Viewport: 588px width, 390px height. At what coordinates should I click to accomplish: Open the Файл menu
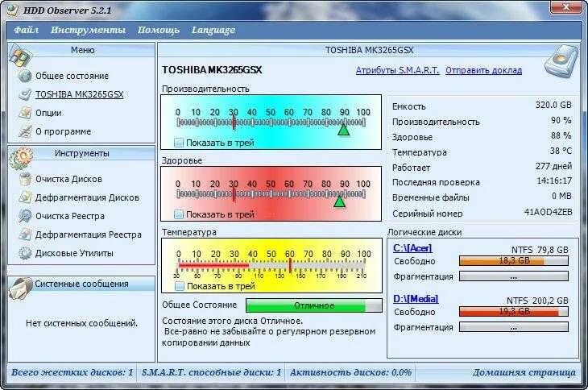coord(26,30)
